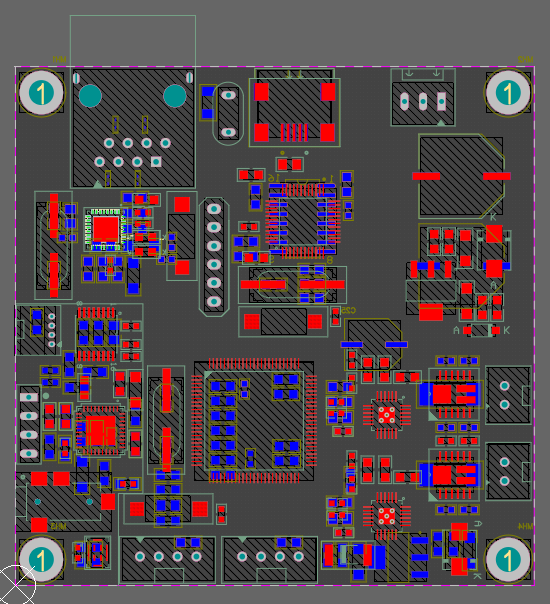Select the upper 2-pin terminal on the right edge
Viewport: 550px width, 604px height.
coord(508,395)
